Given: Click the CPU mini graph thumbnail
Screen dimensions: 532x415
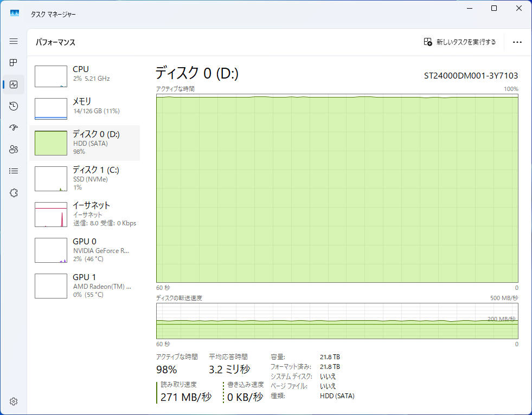Looking at the screenshot, I should point(51,76).
